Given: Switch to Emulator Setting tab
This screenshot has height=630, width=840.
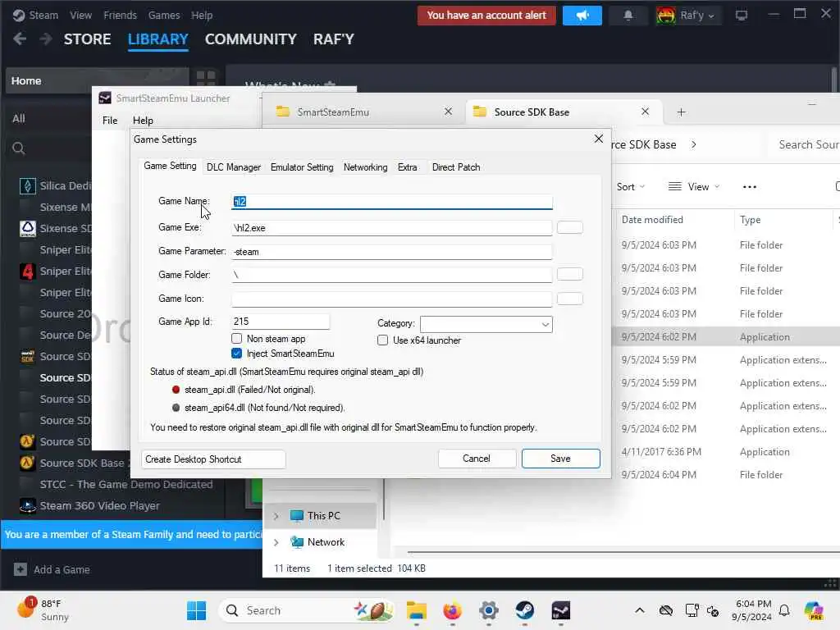Looking at the screenshot, I should click(x=302, y=167).
